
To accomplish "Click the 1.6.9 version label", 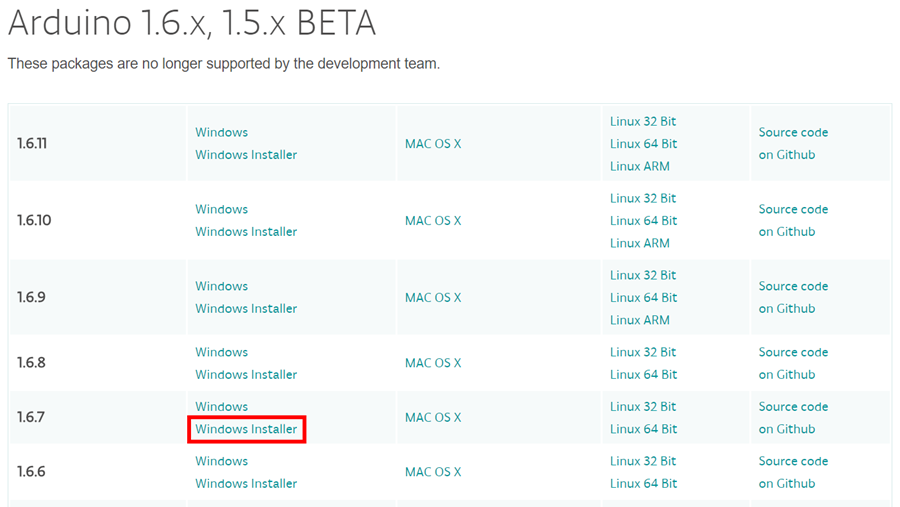I will pos(31,297).
